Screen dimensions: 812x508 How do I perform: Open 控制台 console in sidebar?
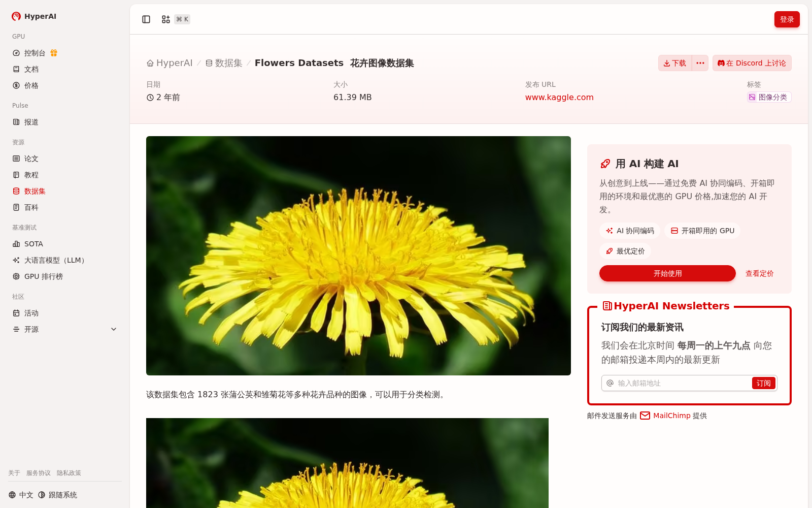click(x=35, y=53)
